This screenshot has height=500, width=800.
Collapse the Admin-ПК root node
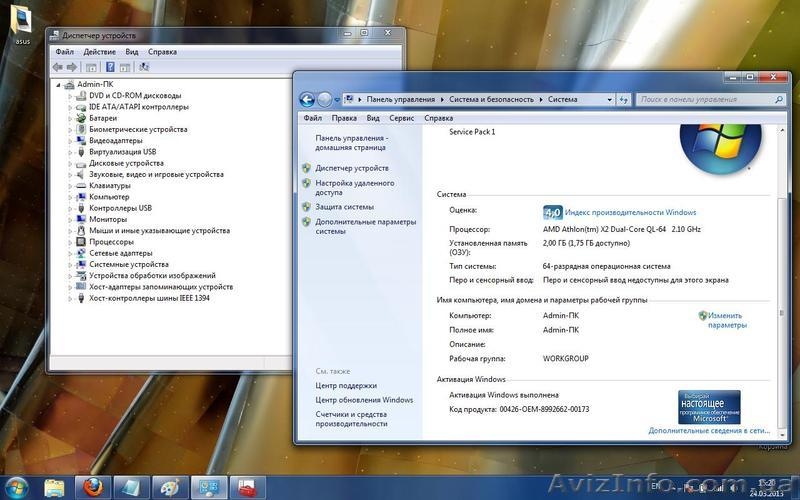pyautogui.click(x=58, y=85)
